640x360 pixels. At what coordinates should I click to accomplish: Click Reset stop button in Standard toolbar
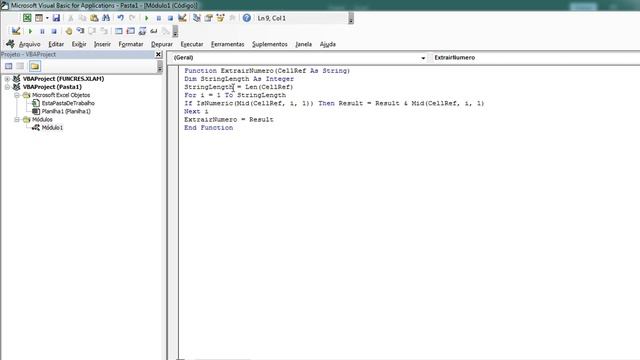click(170, 18)
